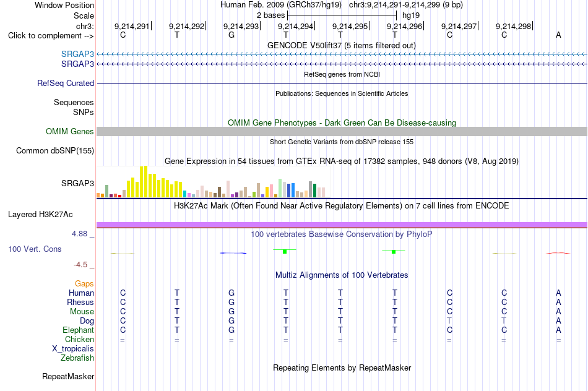
Task: Select the Mouse species row label
Action: 82,312
